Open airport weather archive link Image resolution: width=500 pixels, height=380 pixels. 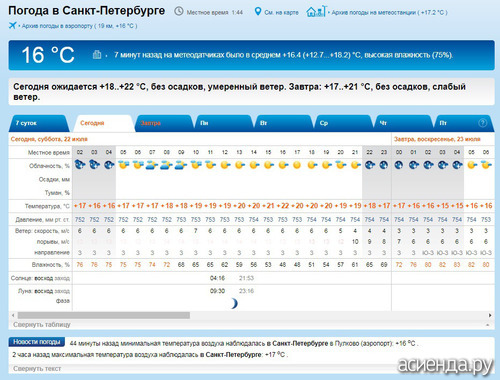[79, 26]
